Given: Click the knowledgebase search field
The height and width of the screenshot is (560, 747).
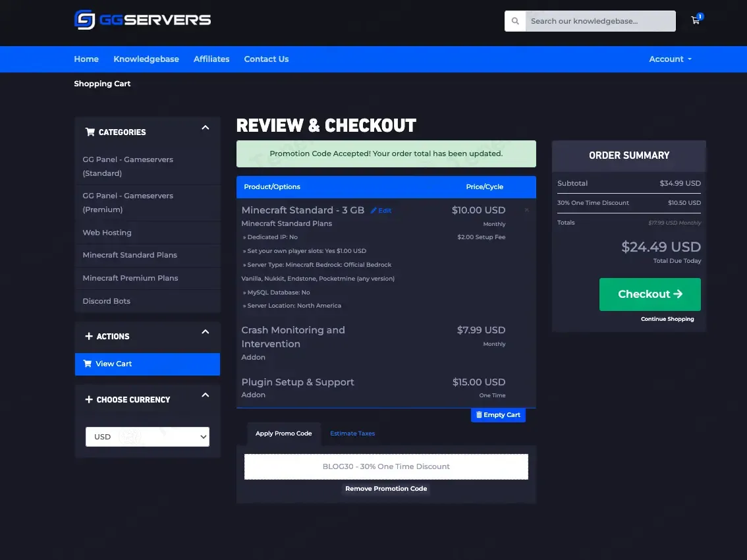Looking at the screenshot, I should 600,21.
